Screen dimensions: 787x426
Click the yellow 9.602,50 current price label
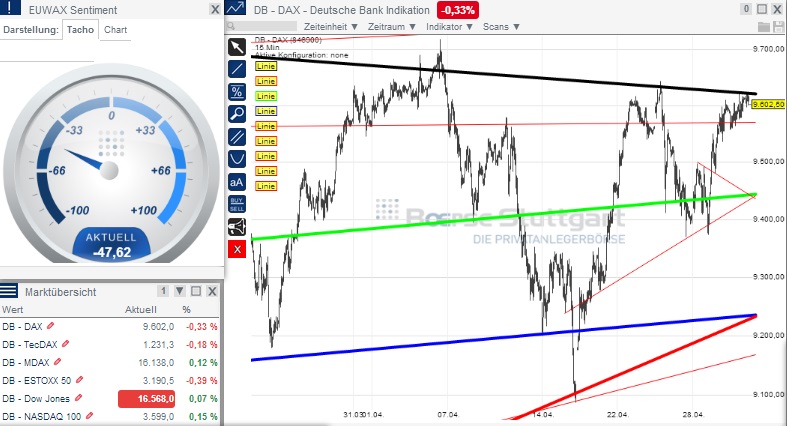point(768,104)
